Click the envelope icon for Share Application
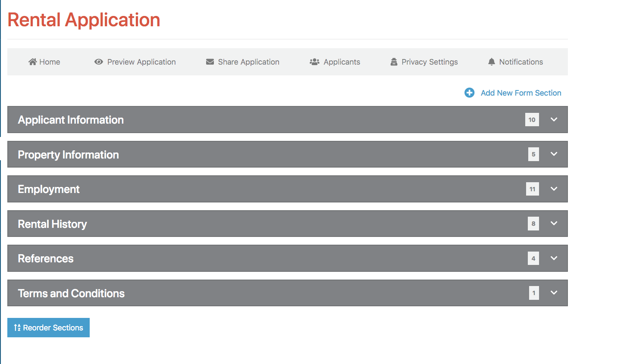 pyautogui.click(x=210, y=62)
